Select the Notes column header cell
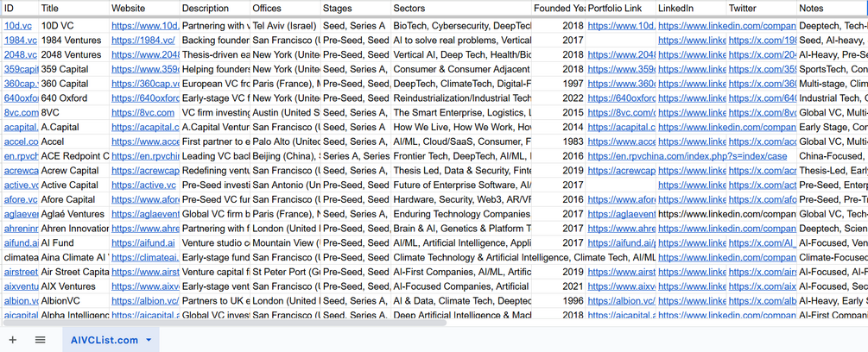This screenshot has width=868, height=352. (832, 8)
